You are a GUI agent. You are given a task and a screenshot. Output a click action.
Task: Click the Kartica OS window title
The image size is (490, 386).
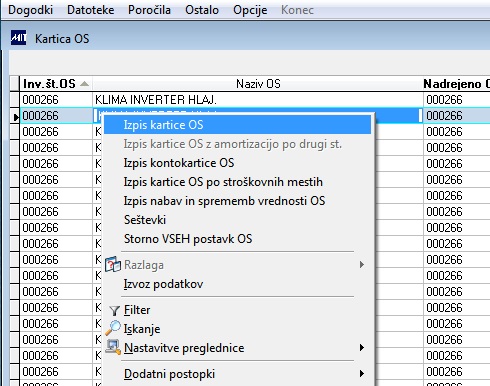[x=62, y=39]
